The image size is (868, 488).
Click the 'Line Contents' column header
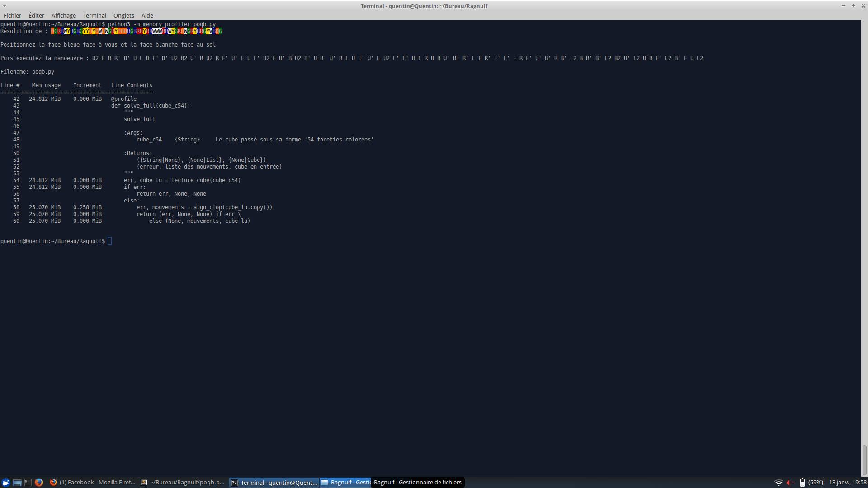[132, 85]
